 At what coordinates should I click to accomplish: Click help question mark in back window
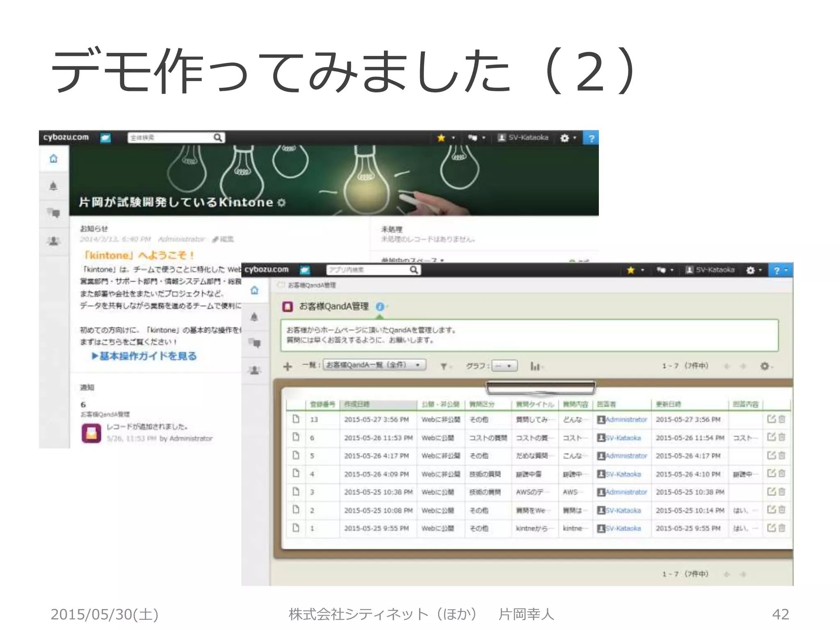(x=591, y=138)
